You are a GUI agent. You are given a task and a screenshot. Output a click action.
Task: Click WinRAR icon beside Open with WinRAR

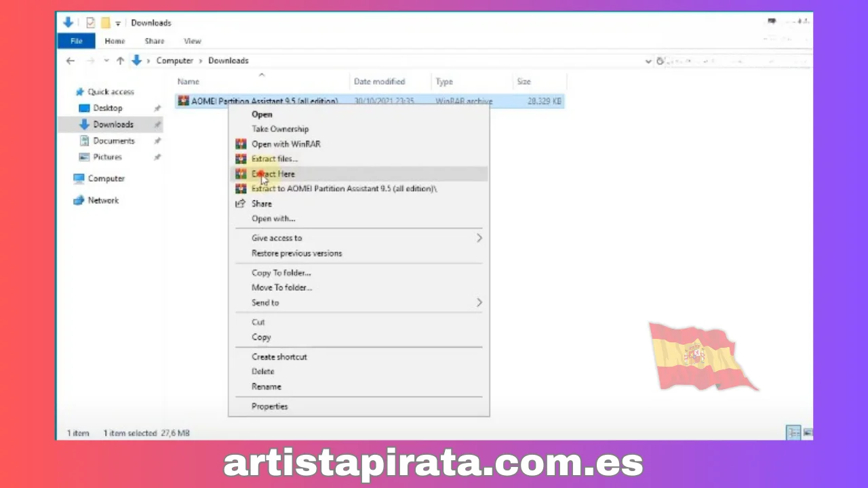(240, 144)
